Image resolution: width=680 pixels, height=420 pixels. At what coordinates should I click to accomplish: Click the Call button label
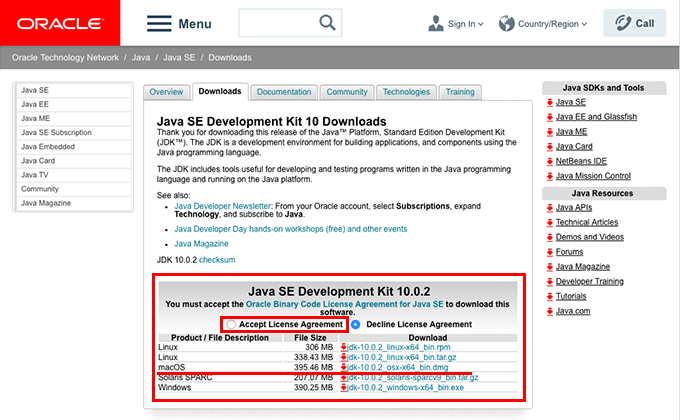(644, 23)
